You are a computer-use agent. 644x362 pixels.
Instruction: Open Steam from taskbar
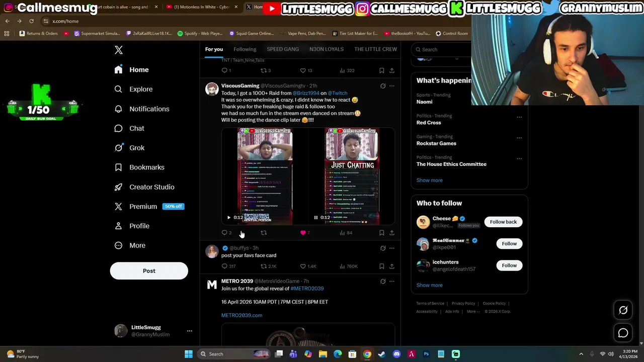coord(382,354)
